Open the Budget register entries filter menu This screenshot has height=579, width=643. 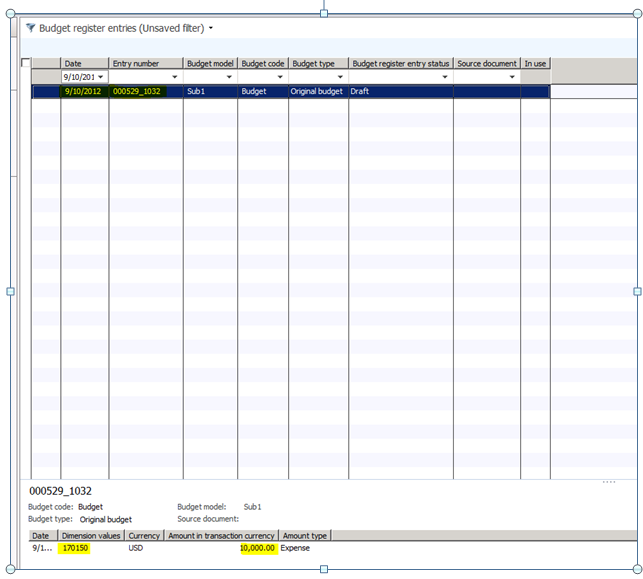tap(211, 28)
